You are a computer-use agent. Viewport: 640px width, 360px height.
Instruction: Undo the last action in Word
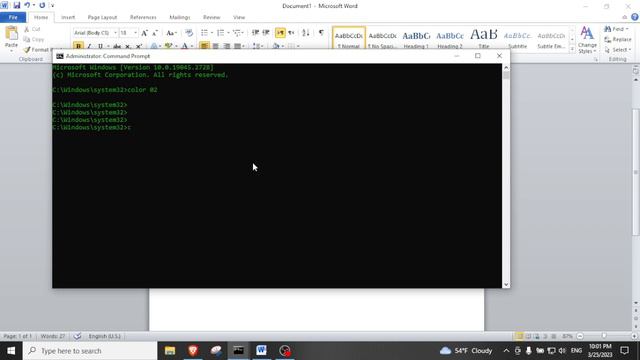(x=27, y=5)
